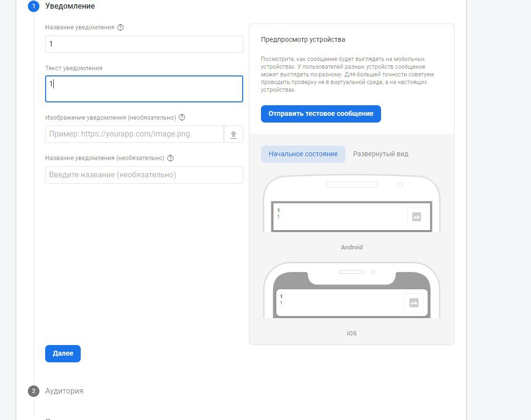Click the iOS notification preview card
The width and height of the screenshot is (531, 420).
(352, 302)
